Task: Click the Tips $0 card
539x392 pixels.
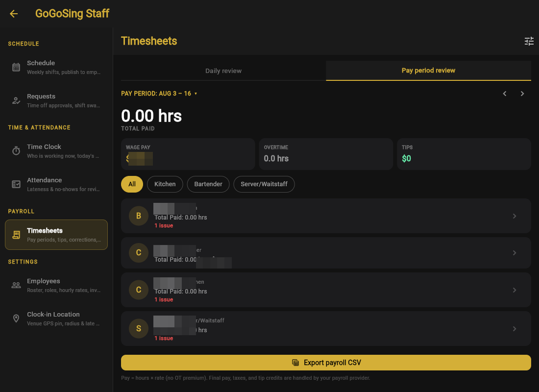Action: click(x=464, y=154)
